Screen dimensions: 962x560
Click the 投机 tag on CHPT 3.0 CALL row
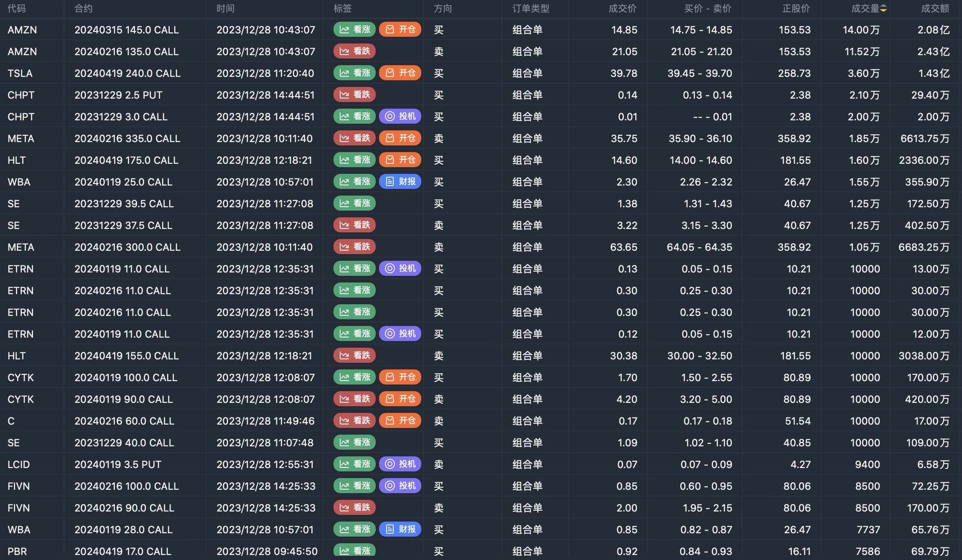400,116
